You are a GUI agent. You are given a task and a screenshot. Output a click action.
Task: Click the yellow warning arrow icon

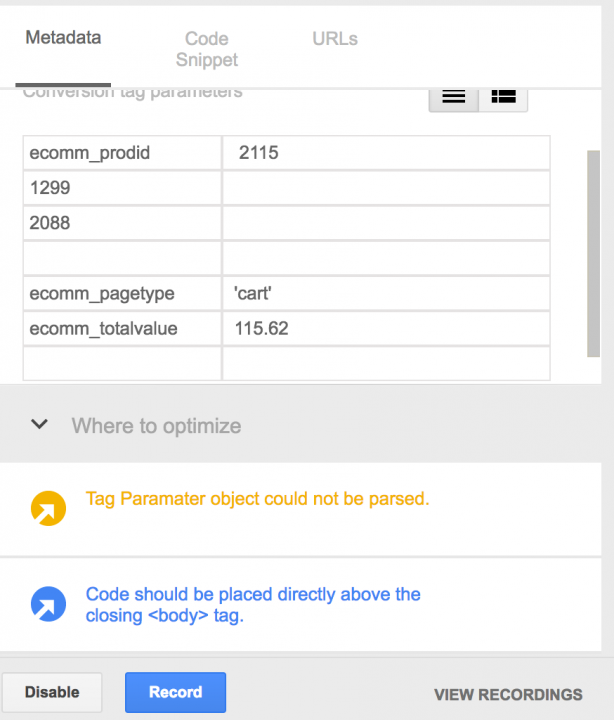48,508
